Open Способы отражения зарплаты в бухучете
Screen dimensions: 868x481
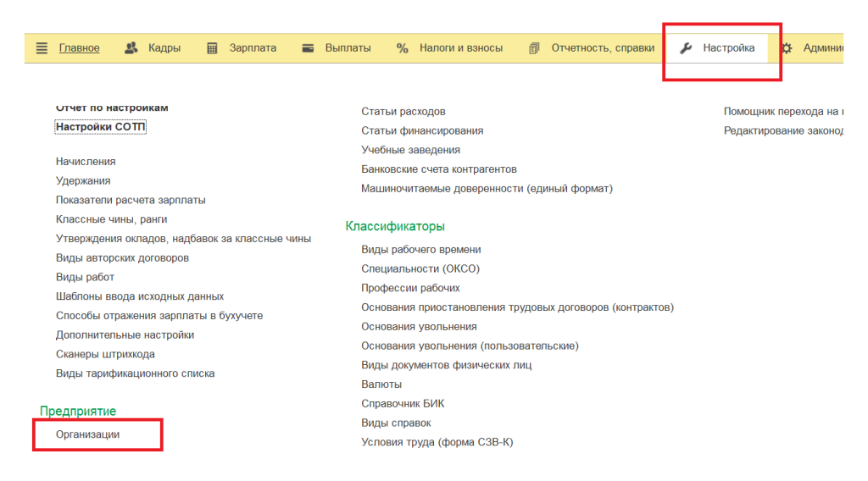159,316
